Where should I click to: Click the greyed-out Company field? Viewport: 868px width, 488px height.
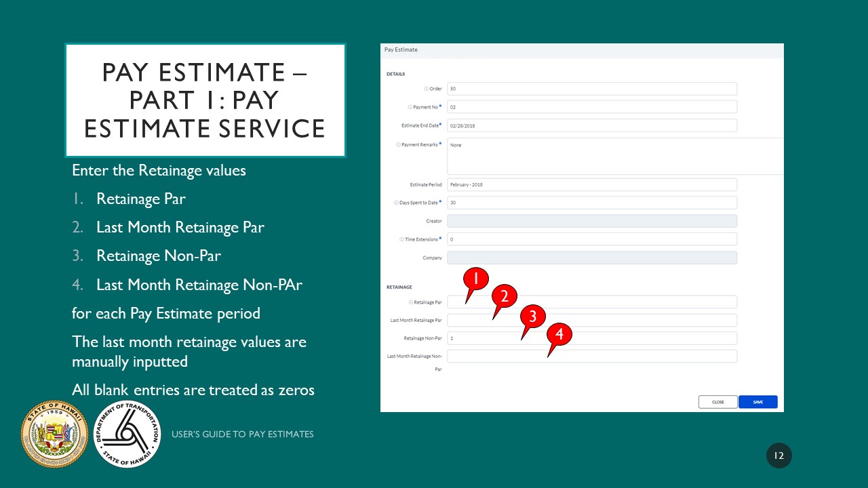(x=592, y=258)
